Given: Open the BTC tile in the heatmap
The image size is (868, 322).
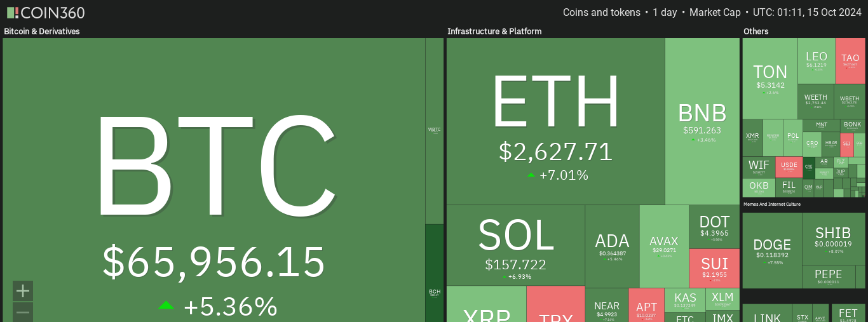Looking at the screenshot, I should pyautogui.click(x=214, y=180).
